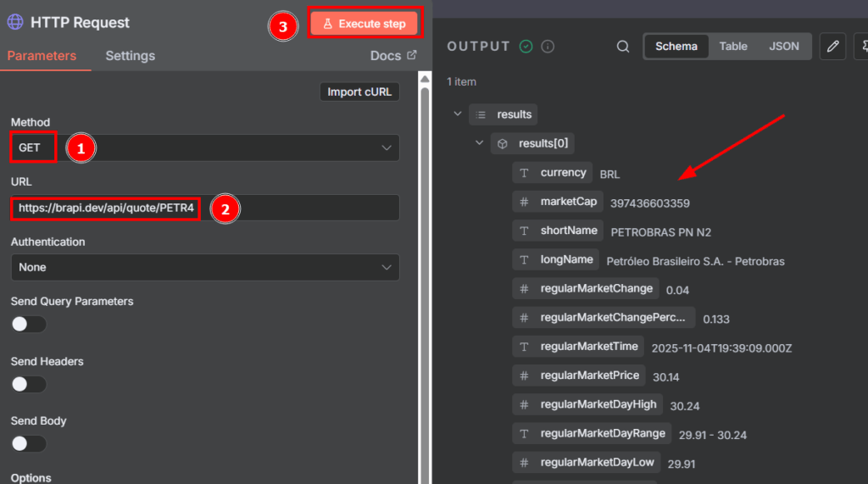Click the Execute step button

click(364, 24)
